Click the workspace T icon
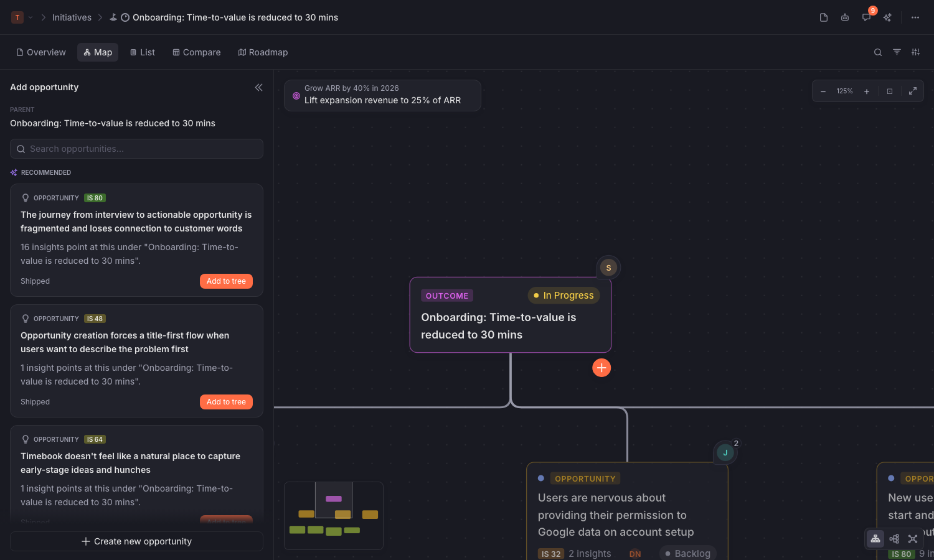Screen dimensions: 934x560 pos(17,17)
